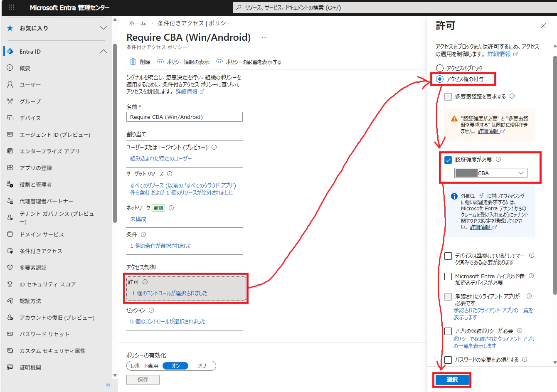Check Microsoft Entra ハイブリッド参加済みデバイス checkbox
The height and width of the screenshot is (392, 557).
(448, 276)
